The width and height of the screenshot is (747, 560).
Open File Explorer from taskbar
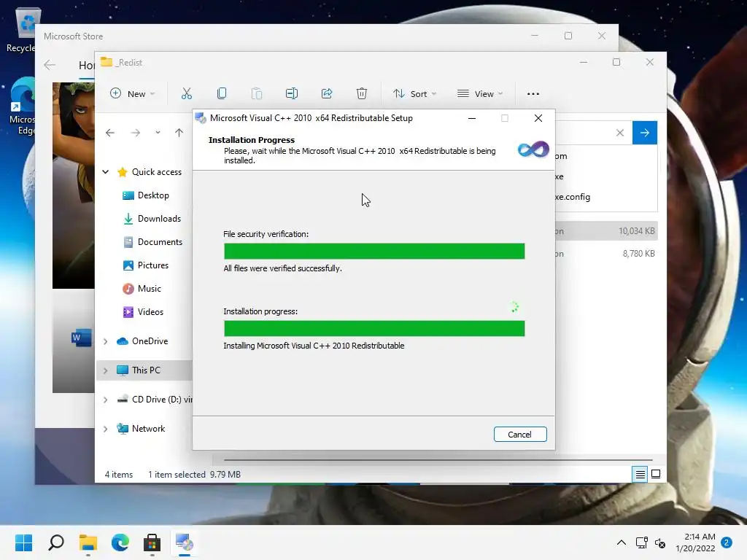click(88, 542)
